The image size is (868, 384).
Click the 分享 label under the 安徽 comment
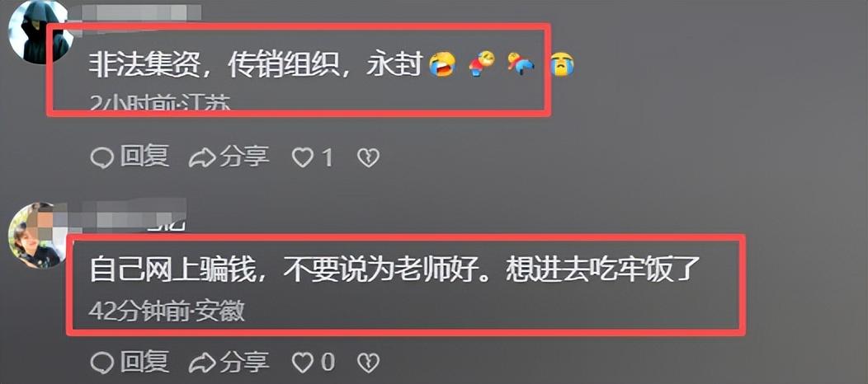tap(244, 363)
